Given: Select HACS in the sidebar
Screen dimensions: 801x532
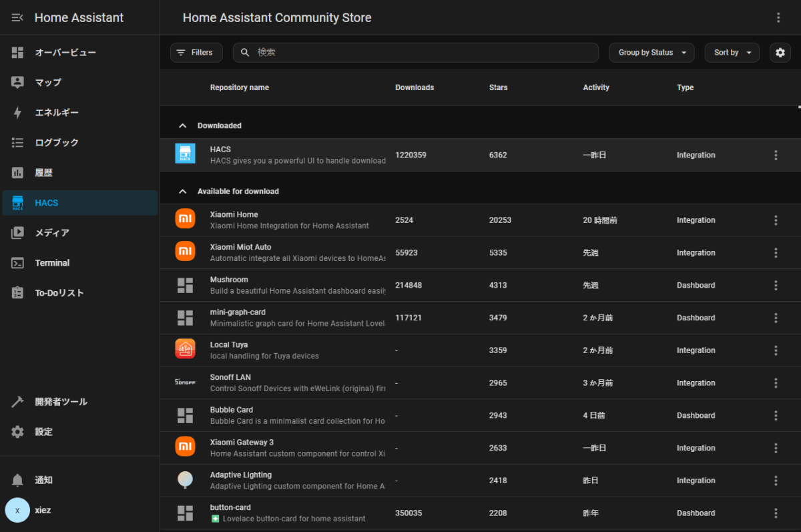Looking at the screenshot, I should (80, 202).
